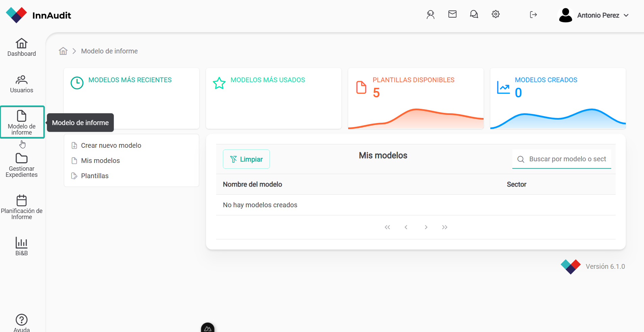Click the breadcrumb home icon

point(63,51)
